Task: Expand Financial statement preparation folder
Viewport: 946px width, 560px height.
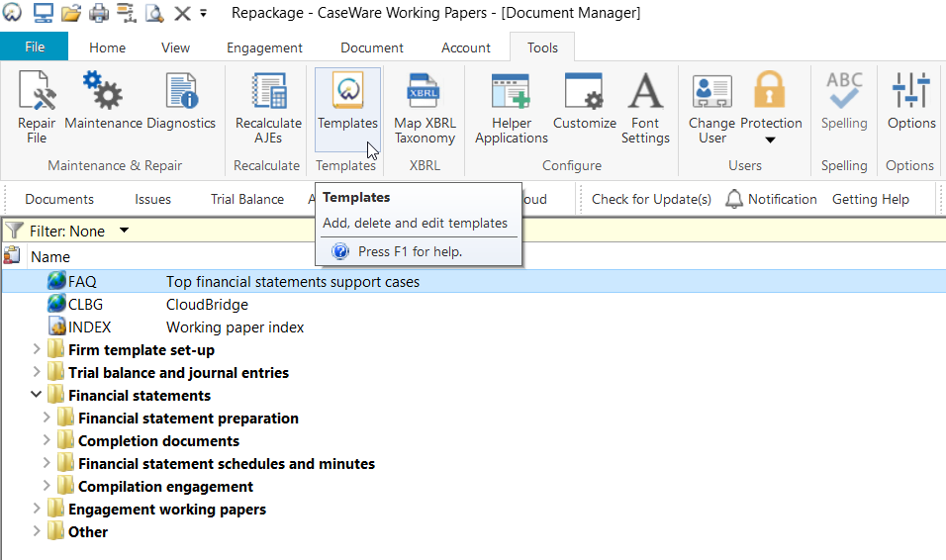Action: tap(47, 417)
